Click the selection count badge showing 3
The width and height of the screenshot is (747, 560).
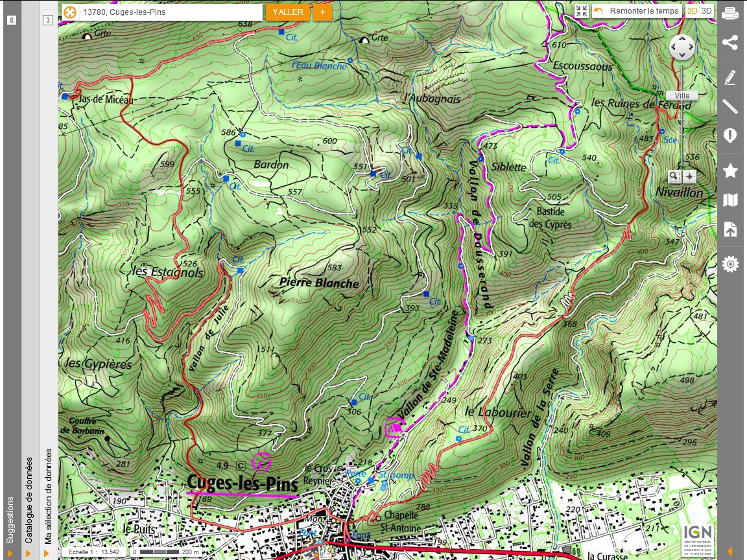(x=47, y=20)
